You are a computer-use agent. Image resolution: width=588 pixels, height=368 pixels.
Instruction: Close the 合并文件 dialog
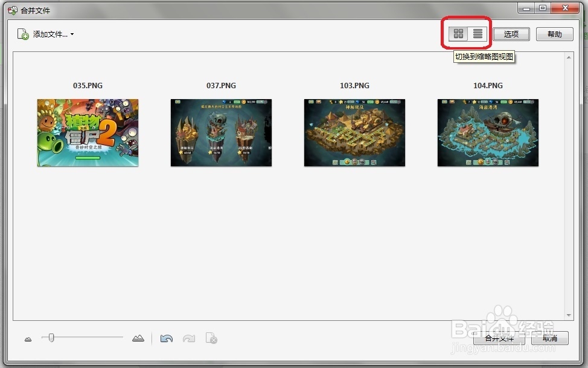(566, 8)
